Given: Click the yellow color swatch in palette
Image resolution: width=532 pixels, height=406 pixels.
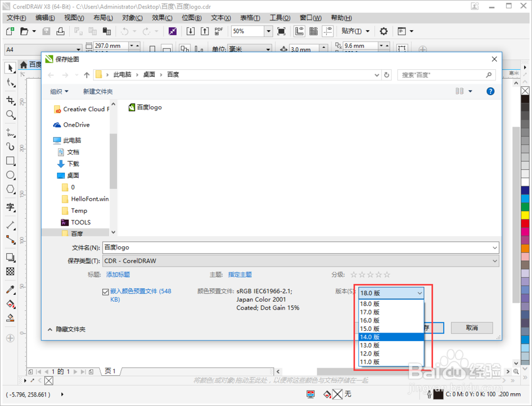Looking at the screenshot, I should [525, 215].
